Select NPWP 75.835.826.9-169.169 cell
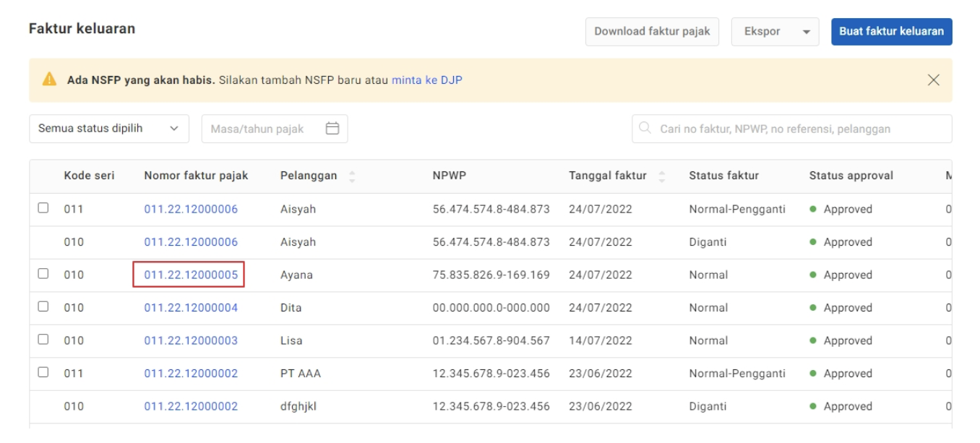The width and height of the screenshot is (980, 443). point(491,275)
